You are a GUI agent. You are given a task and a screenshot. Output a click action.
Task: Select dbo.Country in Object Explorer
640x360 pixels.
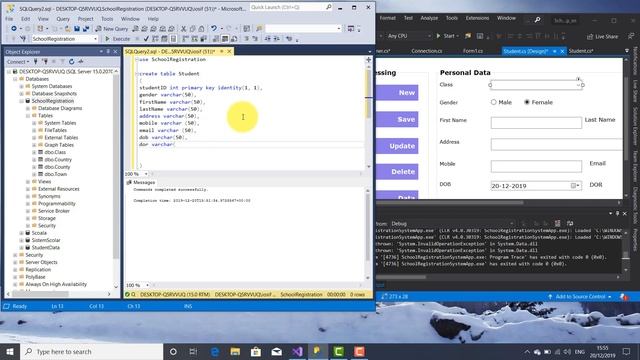tap(58, 160)
